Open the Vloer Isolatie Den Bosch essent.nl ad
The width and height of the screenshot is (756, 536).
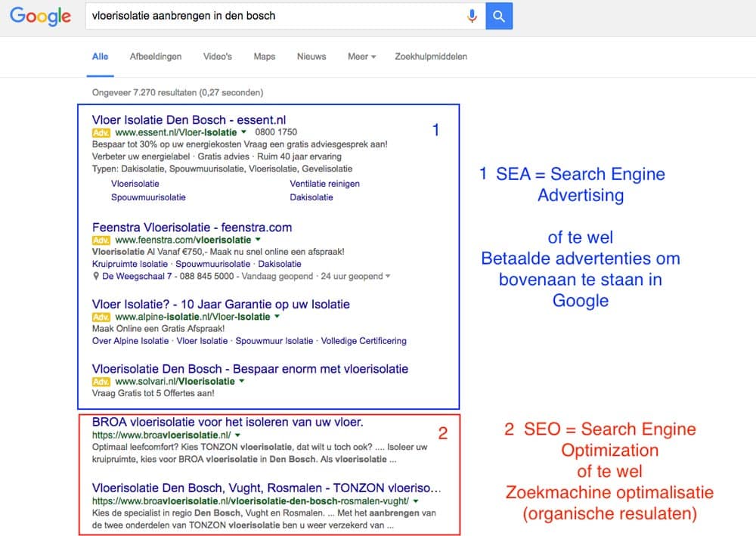point(188,119)
